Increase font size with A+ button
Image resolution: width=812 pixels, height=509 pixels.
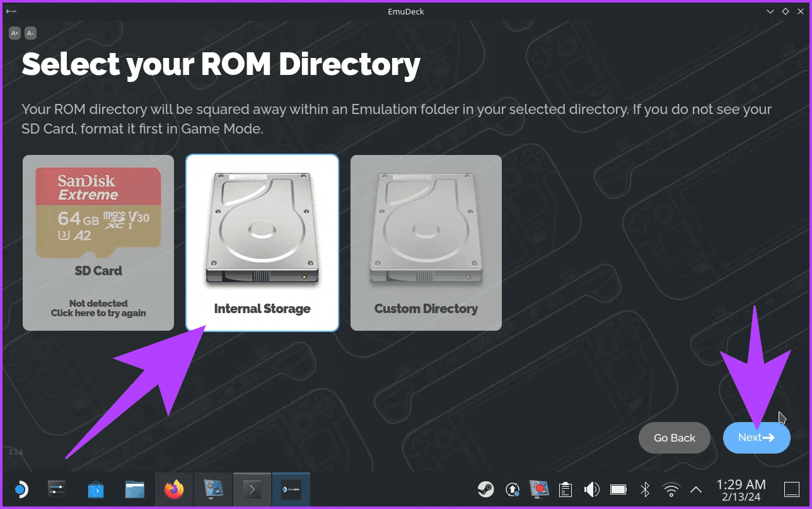(x=14, y=33)
